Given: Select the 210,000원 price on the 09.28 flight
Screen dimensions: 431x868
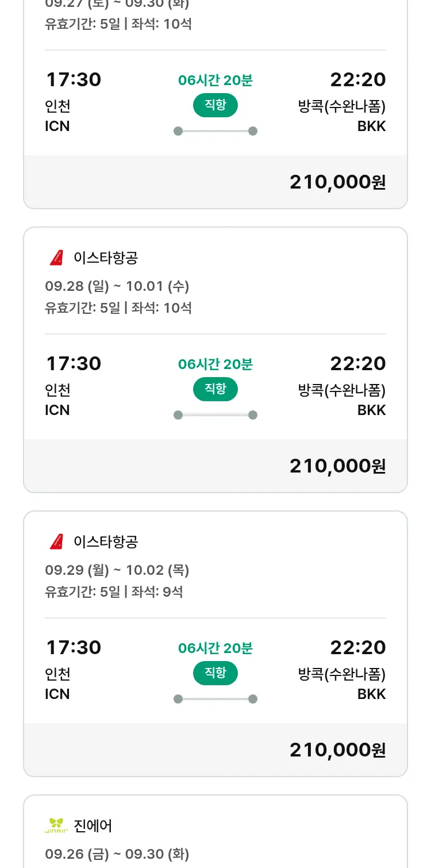Looking at the screenshot, I should pyautogui.click(x=337, y=466).
